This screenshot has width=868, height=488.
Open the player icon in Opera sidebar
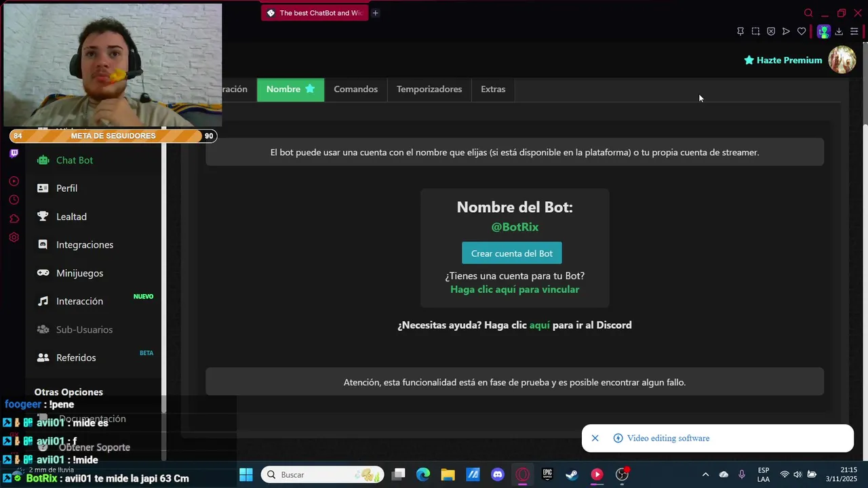14,182
